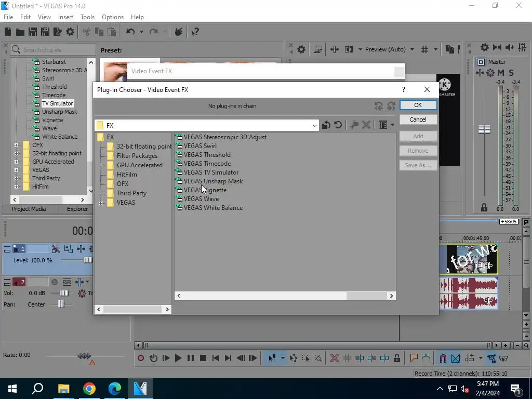Click Play From Start button

click(x=166, y=358)
